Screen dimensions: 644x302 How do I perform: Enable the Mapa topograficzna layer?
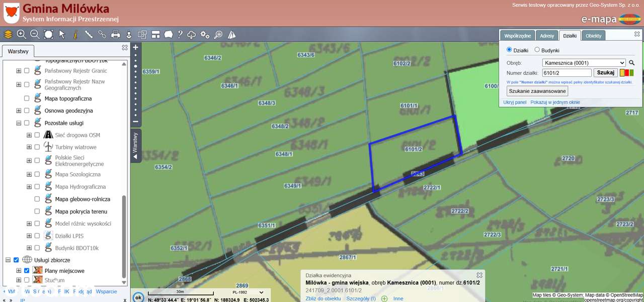27,98
